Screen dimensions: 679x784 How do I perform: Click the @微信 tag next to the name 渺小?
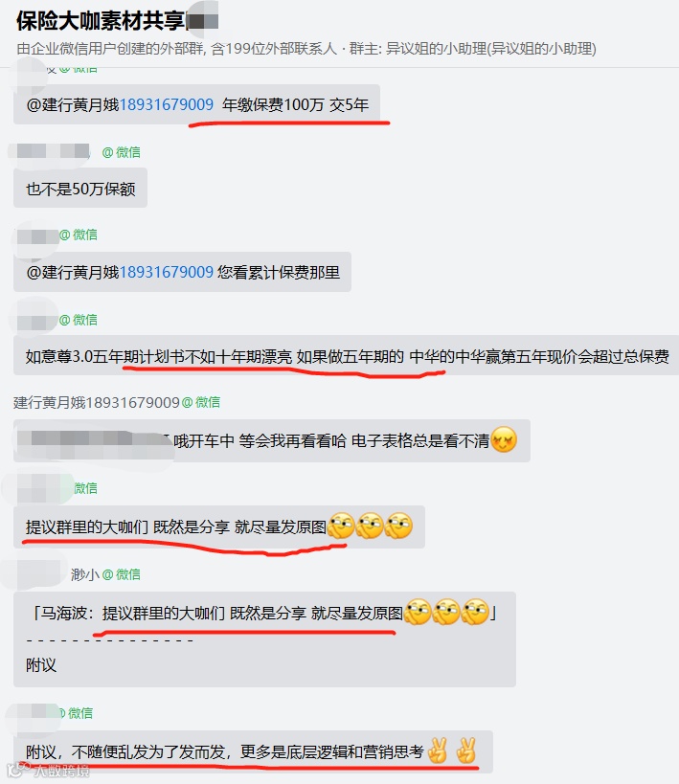pyautogui.click(x=121, y=574)
